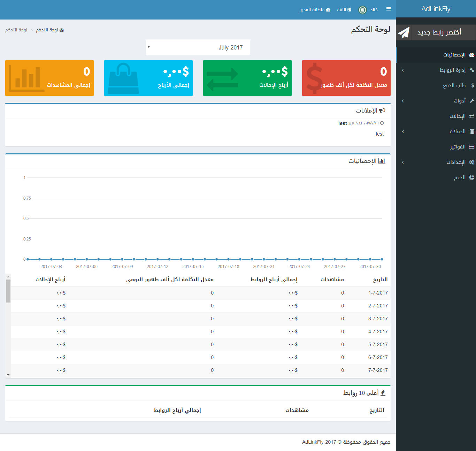Image resolution: width=476 pixels, height=451 pixels.
Task: Click the credit card invoices icon
Action: (x=472, y=147)
